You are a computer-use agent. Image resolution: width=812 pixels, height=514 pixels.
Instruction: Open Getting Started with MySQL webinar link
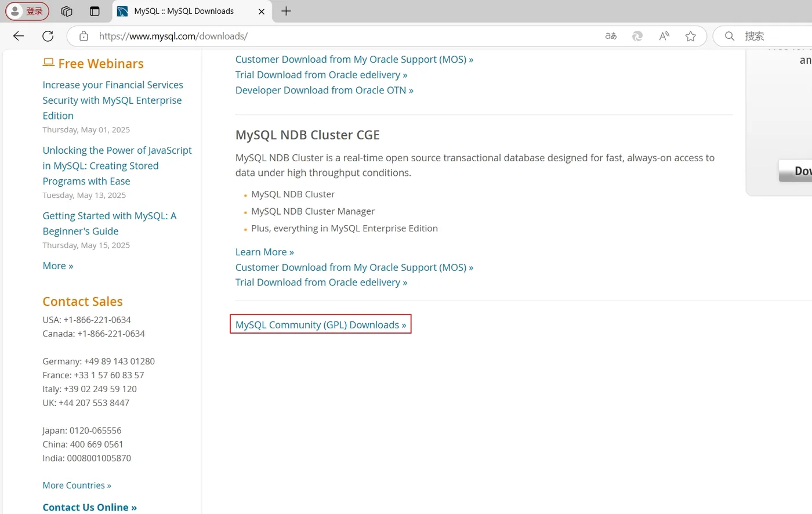click(110, 223)
